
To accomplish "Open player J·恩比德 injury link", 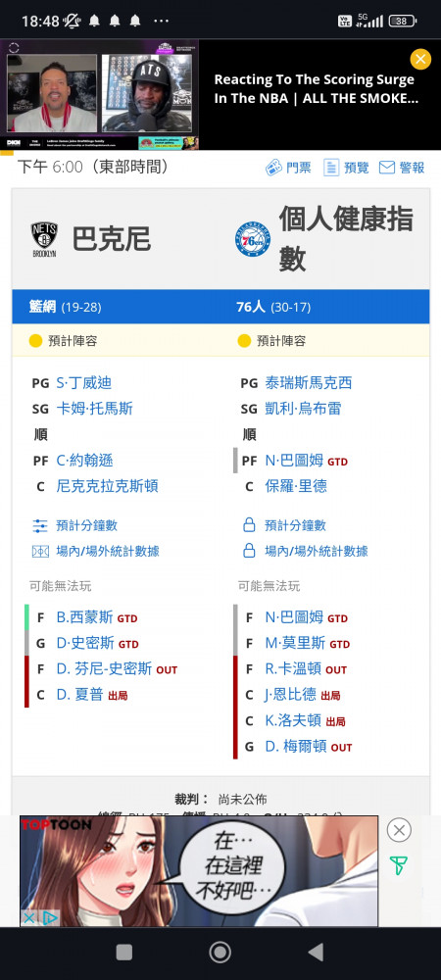I will [x=290, y=695].
